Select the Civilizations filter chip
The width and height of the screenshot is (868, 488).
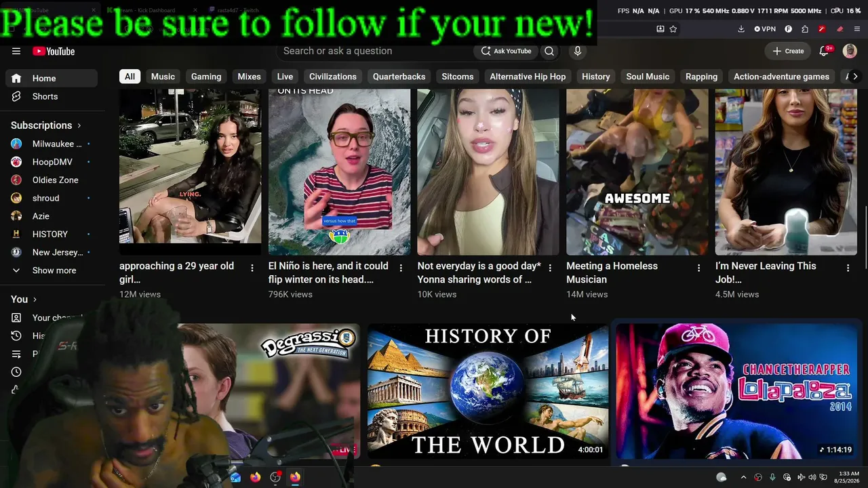[x=332, y=77]
